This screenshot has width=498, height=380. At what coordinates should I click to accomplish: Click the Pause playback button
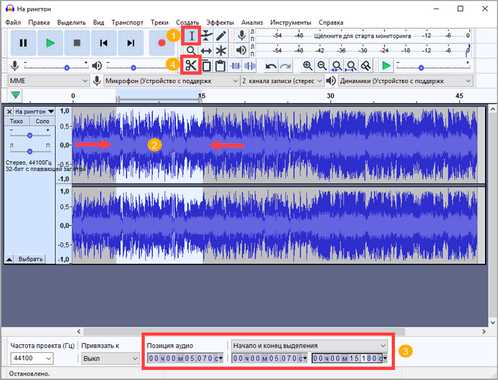tap(23, 43)
